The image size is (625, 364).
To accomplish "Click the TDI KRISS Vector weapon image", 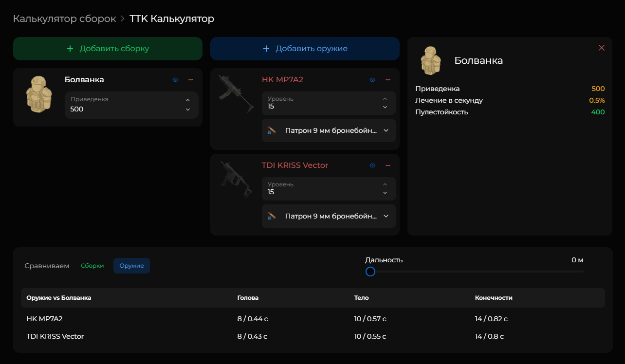I will pyautogui.click(x=236, y=180).
